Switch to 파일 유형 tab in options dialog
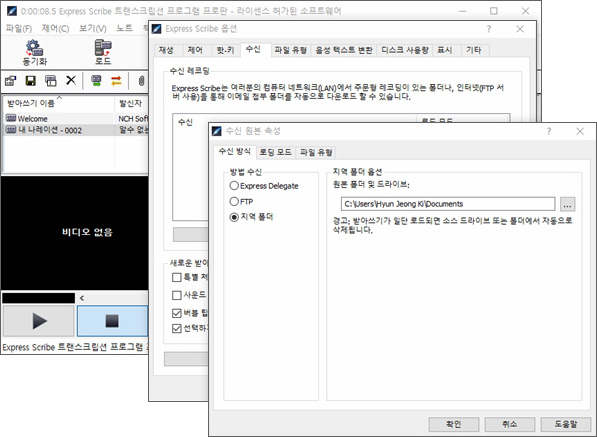The height and width of the screenshot is (437, 597). pyautogui.click(x=291, y=50)
